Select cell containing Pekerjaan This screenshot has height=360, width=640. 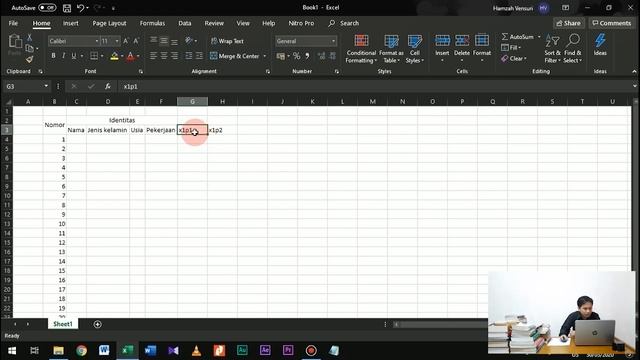161,130
